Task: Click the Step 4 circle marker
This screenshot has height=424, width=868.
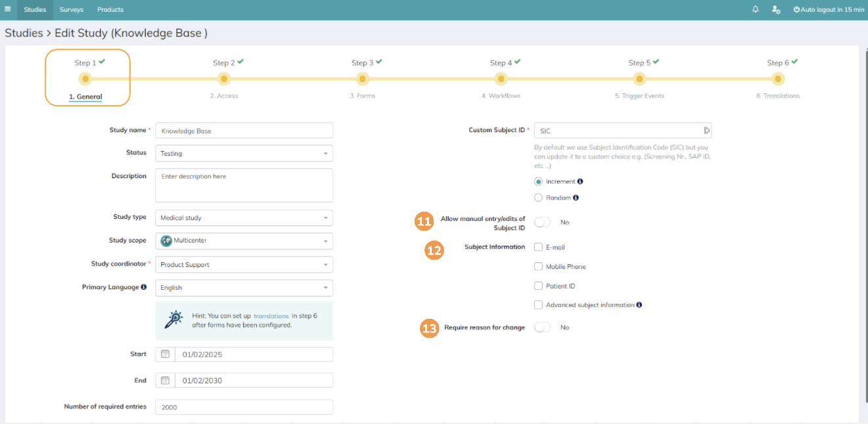Action: tap(501, 79)
